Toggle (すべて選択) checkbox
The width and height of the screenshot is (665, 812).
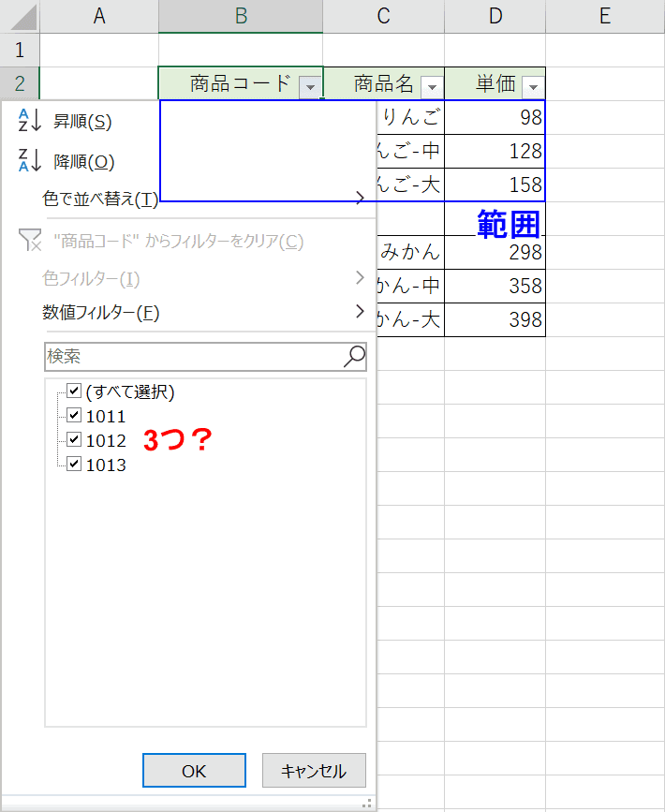point(74,391)
